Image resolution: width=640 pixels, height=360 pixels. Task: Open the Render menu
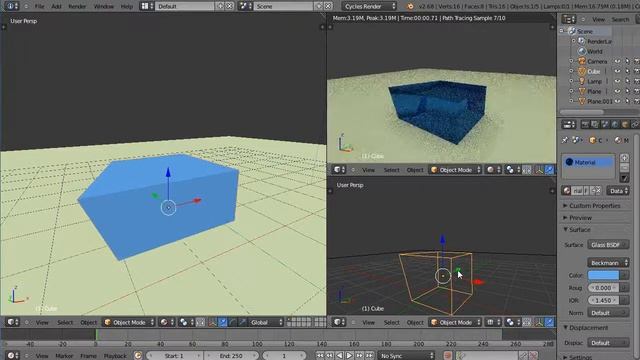[77, 7]
